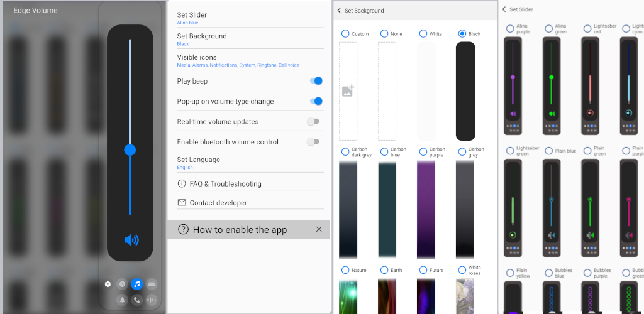
Task: Choose Carbon blue radio option
Action: point(384,152)
